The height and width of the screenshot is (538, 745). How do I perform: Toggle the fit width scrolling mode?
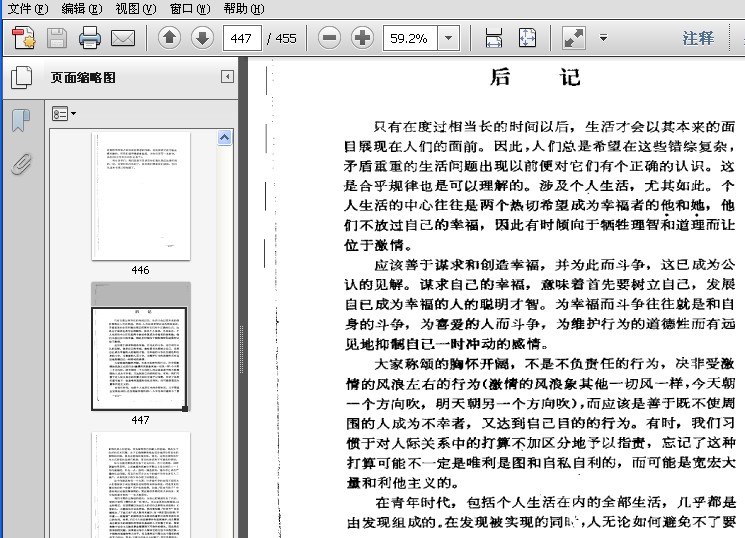(493, 39)
